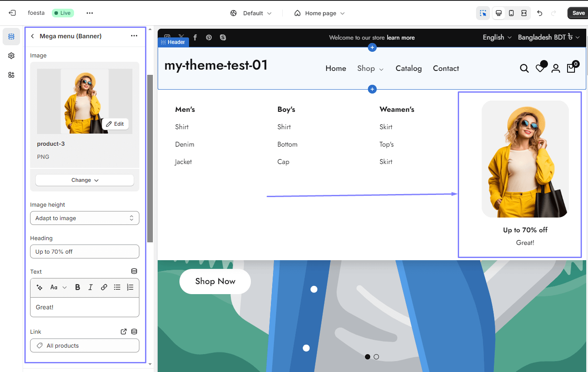Open theme settings gear icon
Viewport: 588px width, 372px height.
(x=11, y=56)
